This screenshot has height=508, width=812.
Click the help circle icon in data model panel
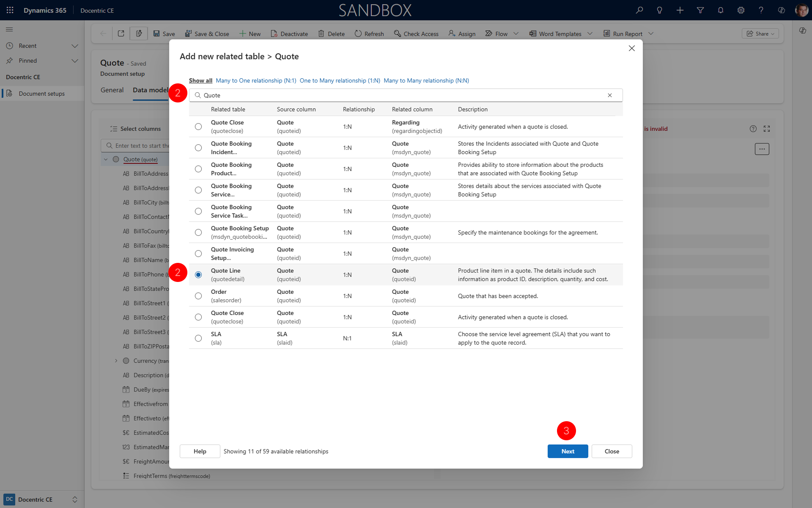click(753, 129)
